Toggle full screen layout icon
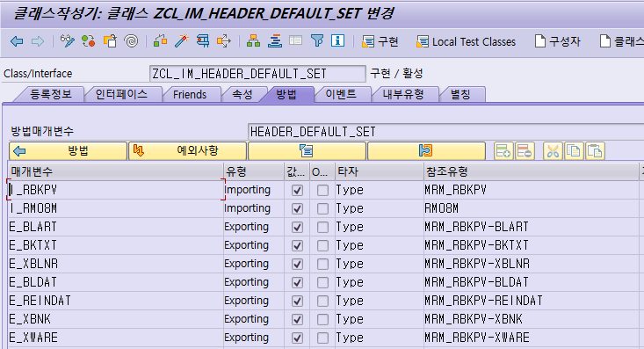 click(x=296, y=41)
